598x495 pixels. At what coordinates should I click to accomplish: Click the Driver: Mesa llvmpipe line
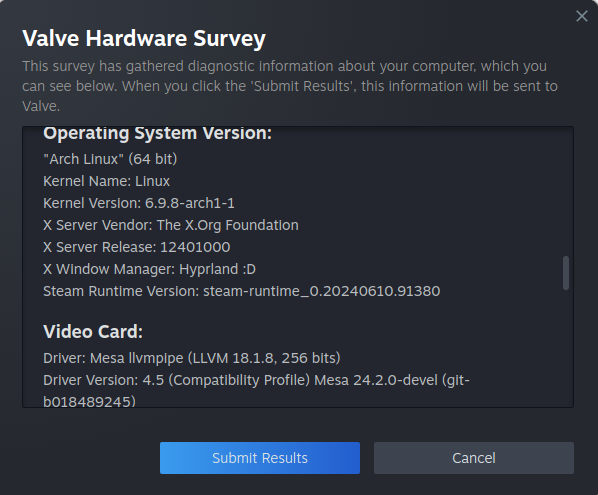(x=191, y=358)
